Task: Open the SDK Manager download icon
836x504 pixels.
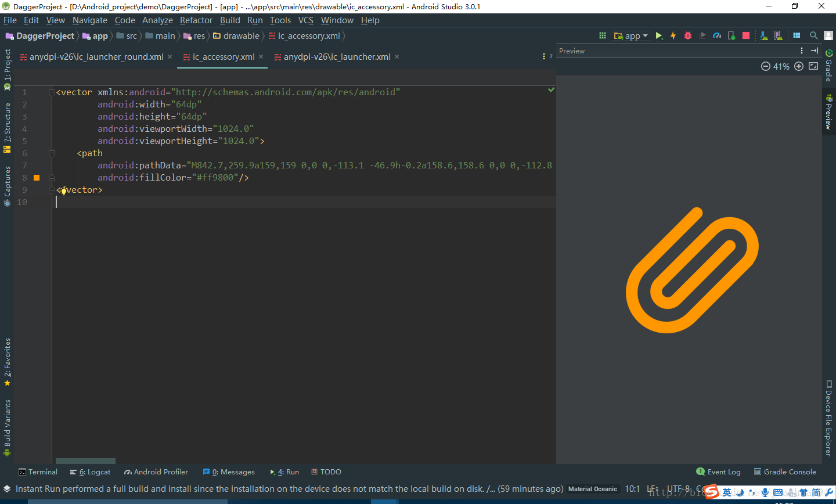Action: coord(764,35)
